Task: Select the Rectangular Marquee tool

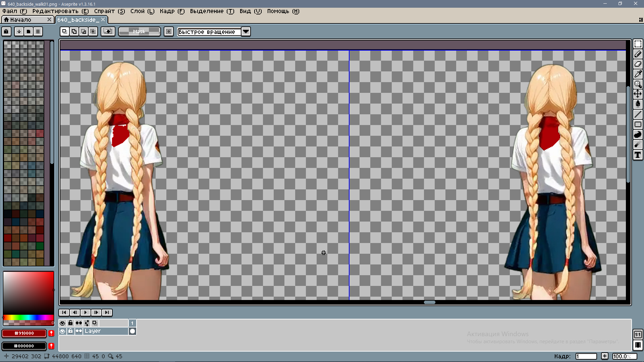Action: coord(638,44)
